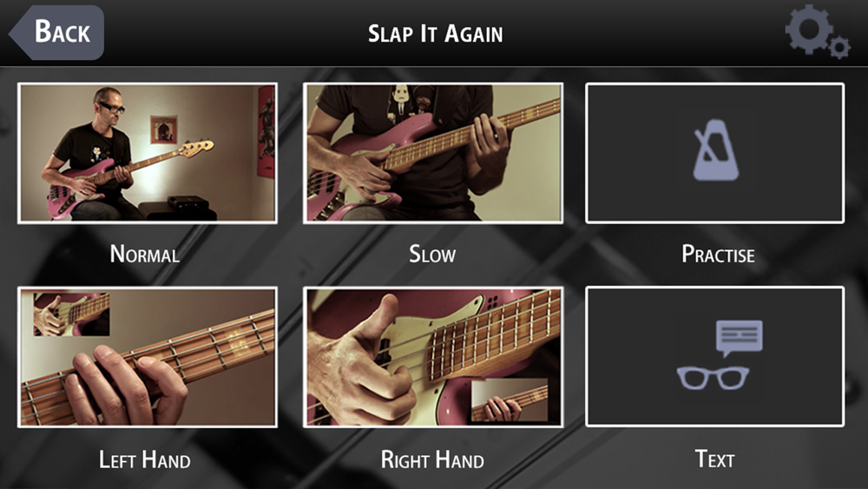This screenshot has height=489, width=868.
Task: Click the Slap It Again title
Action: coord(436,34)
